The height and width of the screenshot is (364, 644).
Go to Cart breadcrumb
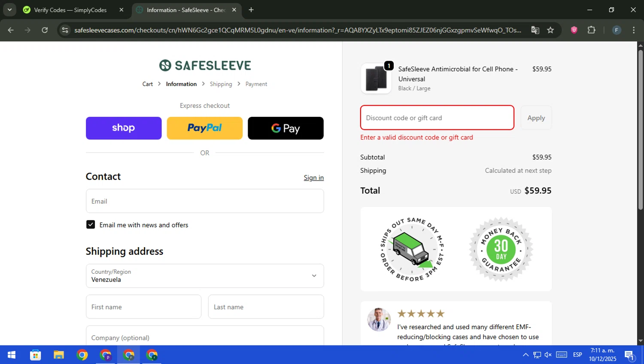point(148,84)
